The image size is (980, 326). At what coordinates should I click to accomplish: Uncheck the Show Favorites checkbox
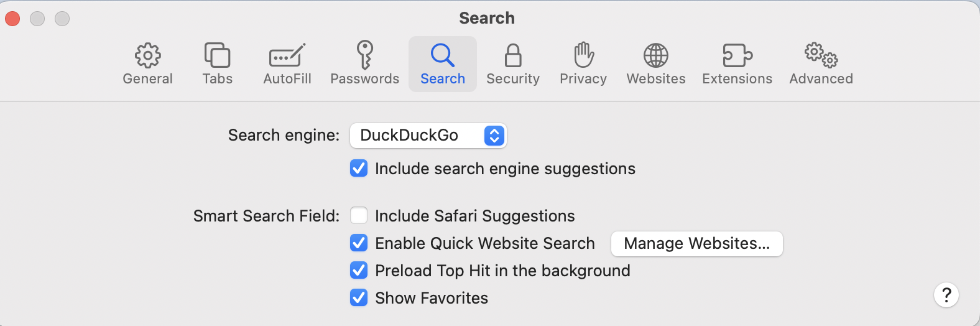coord(359,298)
